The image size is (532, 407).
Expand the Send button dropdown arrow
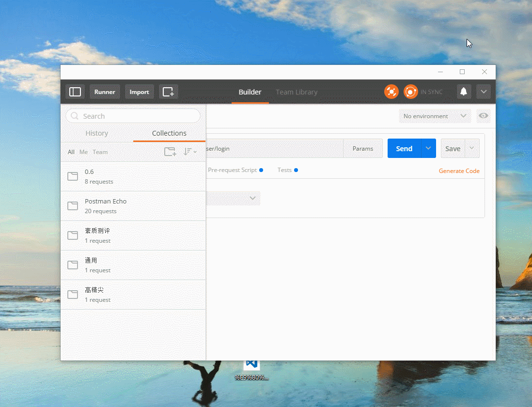click(428, 149)
